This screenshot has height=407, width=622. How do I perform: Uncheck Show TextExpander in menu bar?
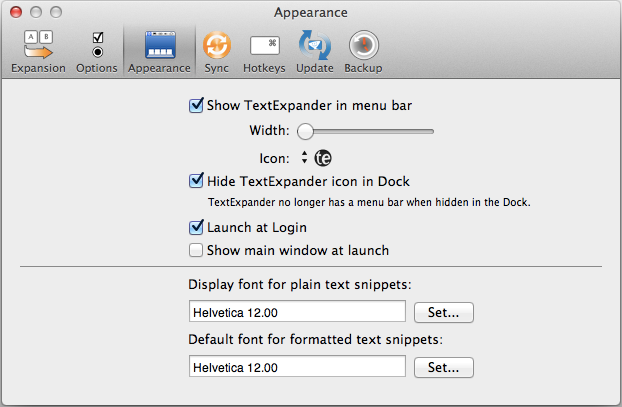click(196, 106)
